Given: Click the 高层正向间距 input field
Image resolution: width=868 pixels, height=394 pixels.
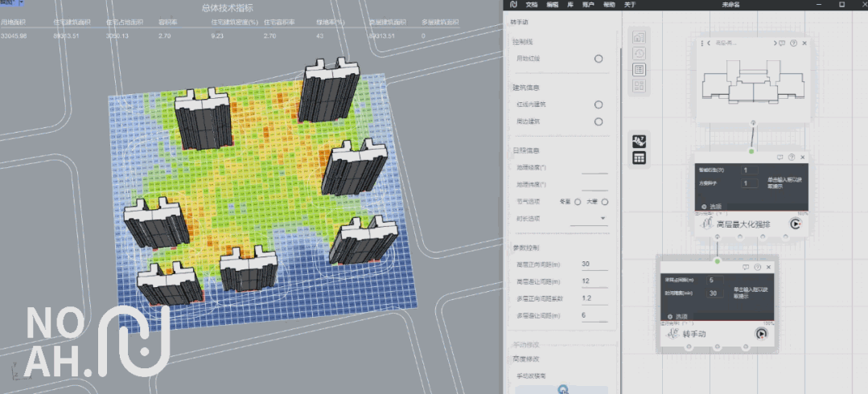Looking at the screenshot, I should point(594,264).
